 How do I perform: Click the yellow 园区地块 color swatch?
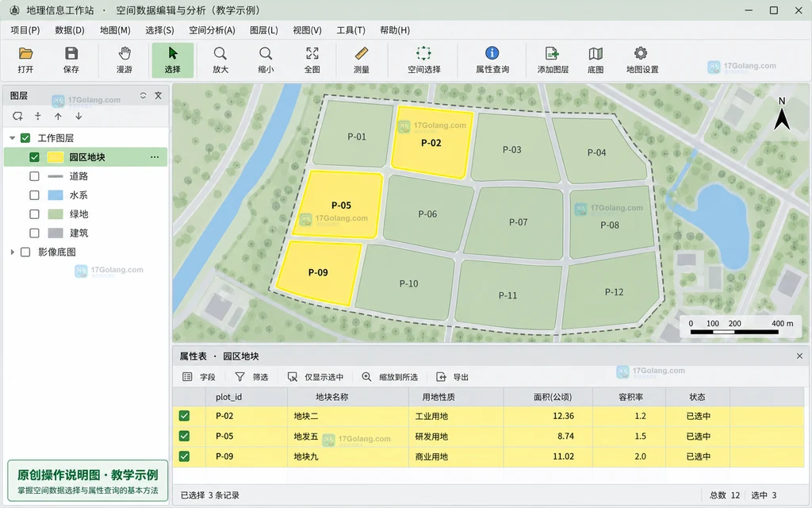point(56,157)
